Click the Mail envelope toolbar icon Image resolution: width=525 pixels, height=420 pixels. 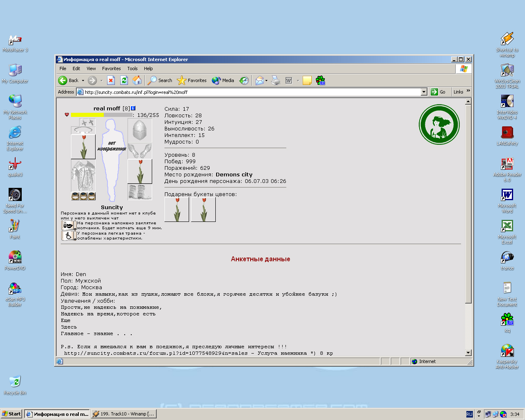point(259,80)
